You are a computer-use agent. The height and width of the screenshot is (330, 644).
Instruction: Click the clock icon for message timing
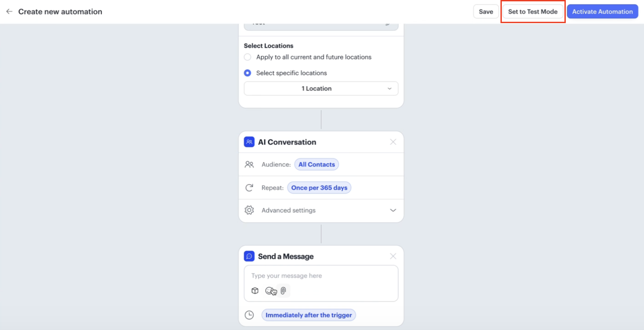(x=249, y=315)
